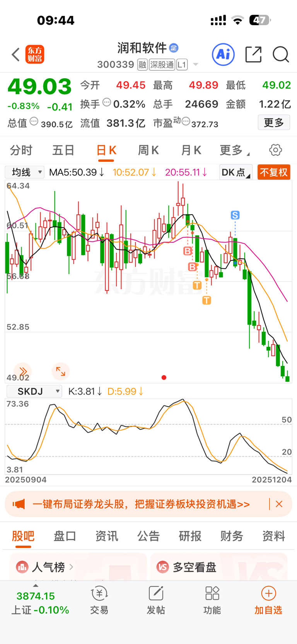Tap the MA5:50.39 value
Image resolution: width=297 pixels, height=644 pixels.
pyautogui.click(x=77, y=172)
